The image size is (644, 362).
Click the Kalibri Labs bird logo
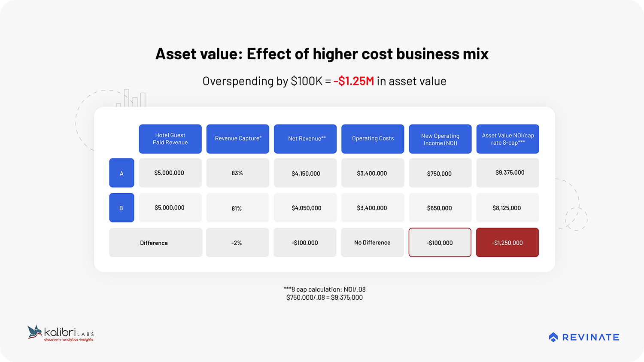pyautogui.click(x=34, y=332)
